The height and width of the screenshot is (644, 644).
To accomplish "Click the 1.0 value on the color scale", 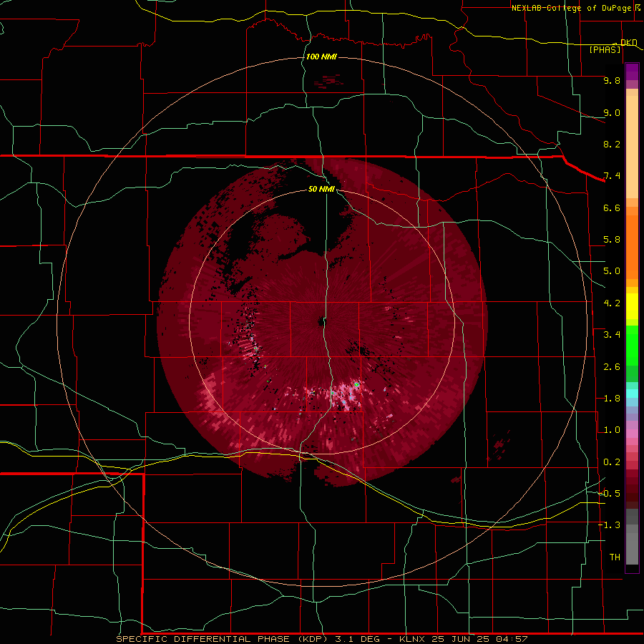I will coord(612,430).
